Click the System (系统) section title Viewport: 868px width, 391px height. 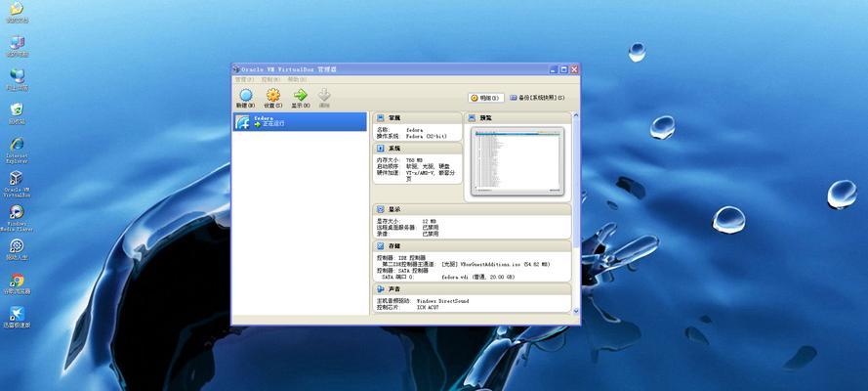394,149
